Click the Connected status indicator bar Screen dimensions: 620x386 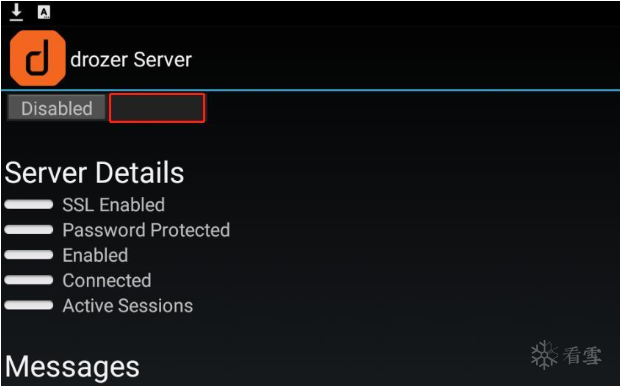(28, 280)
